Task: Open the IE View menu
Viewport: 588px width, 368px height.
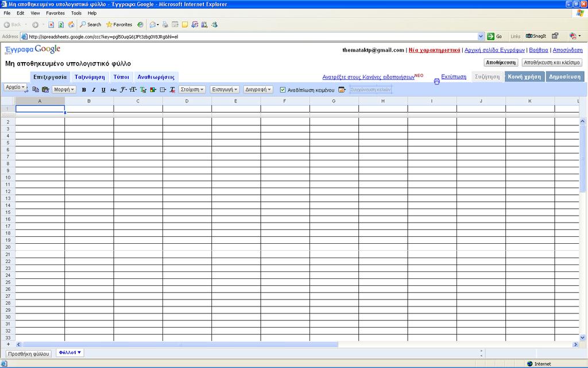Action: pos(35,13)
